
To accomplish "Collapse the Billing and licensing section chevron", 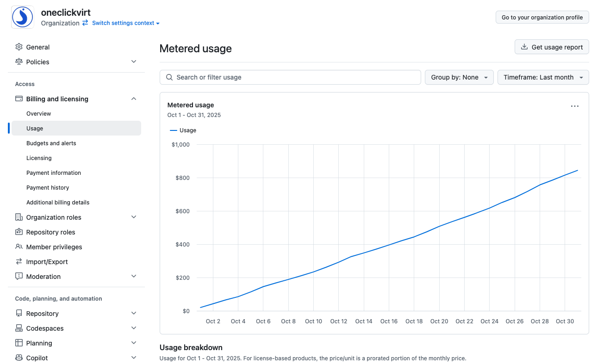I will 134,99.
